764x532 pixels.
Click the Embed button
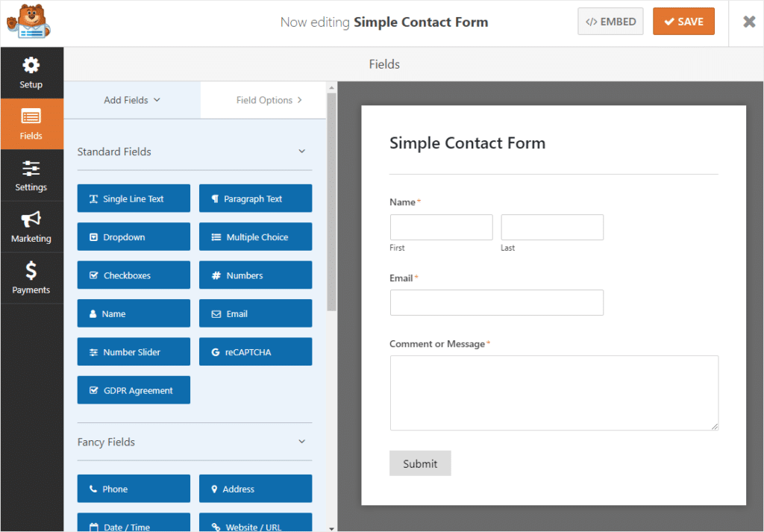click(x=610, y=21)
